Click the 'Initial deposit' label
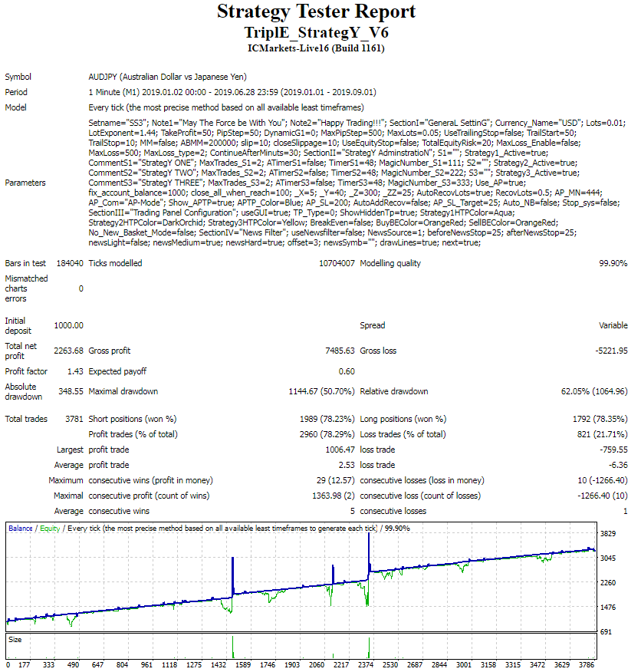The height and width of the screenshot is (672, 641). pos(18,326)
